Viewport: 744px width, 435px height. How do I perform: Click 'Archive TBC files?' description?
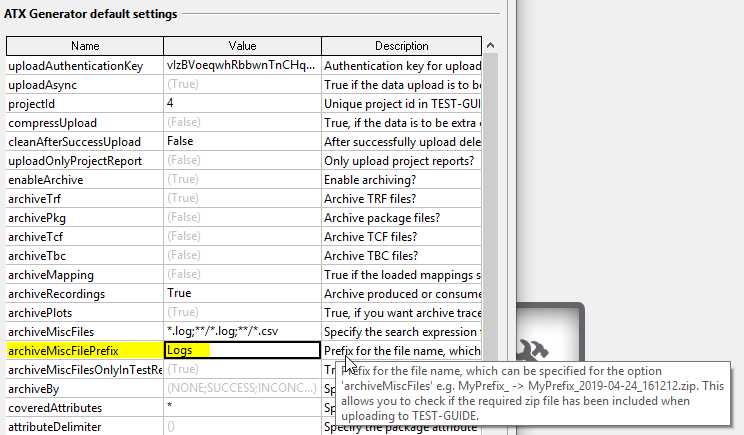click(401, 255)
